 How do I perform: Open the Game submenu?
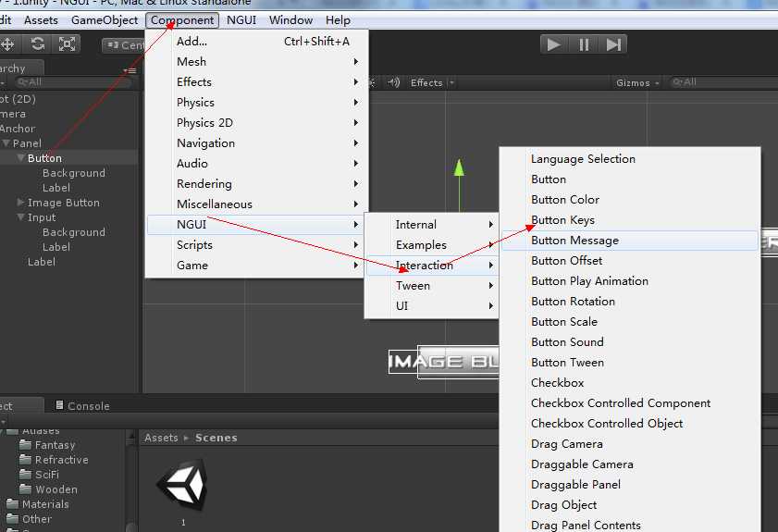coord(257,265)
